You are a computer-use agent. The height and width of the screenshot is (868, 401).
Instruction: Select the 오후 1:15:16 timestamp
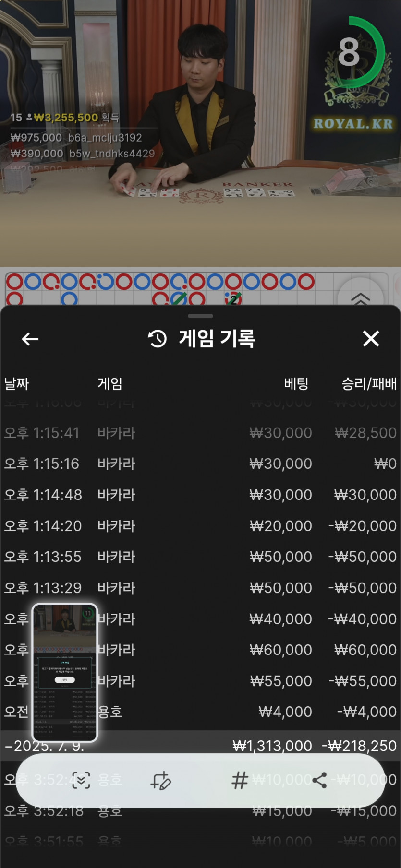[42, 464]
